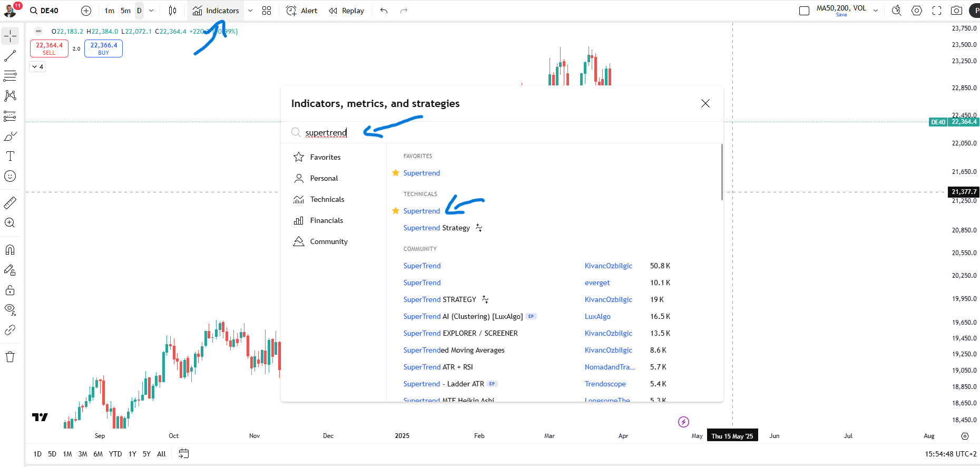Expand the timeframe interval dropdown
This screenshot has width=980, height=467.
coord(151,11)
